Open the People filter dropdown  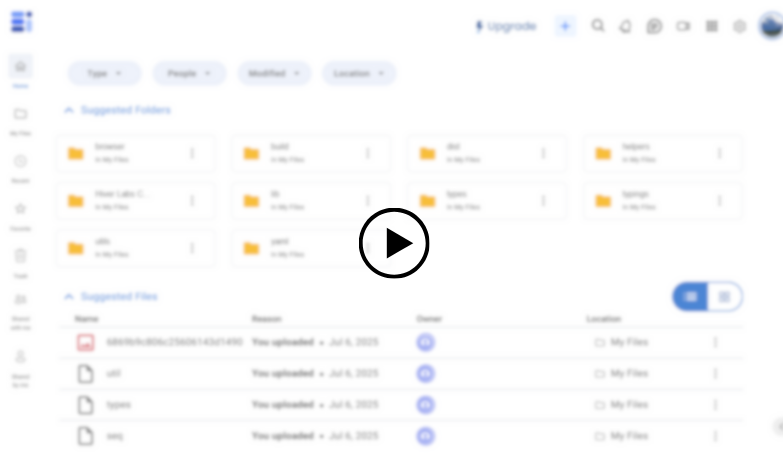tap(189, 73)
